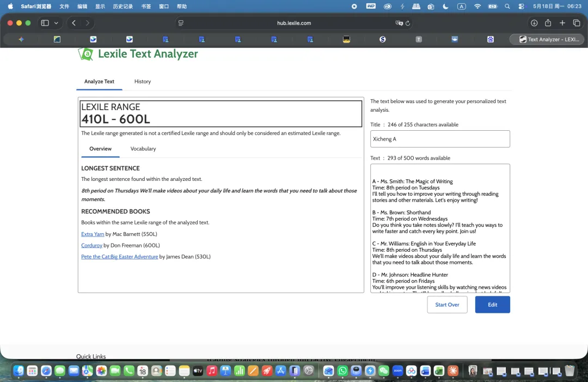This screenshot has width=588, height=382.
Task: Switch to the Text Analyzer - LEXI... tab
Action: [547, 39]
